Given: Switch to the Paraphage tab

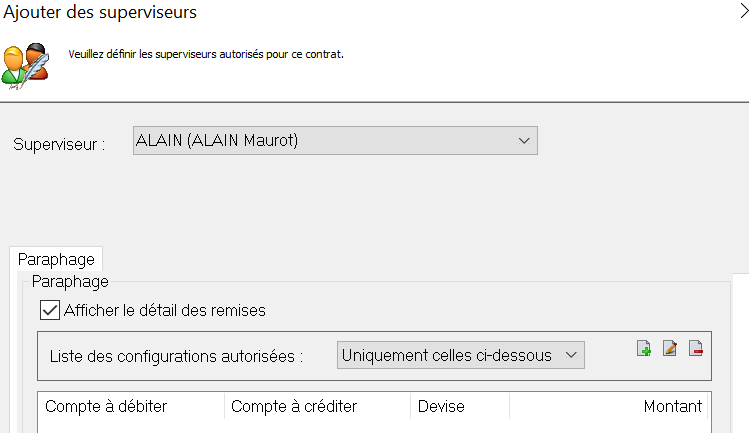Looking at the screenshot, I should coord(56,260).
